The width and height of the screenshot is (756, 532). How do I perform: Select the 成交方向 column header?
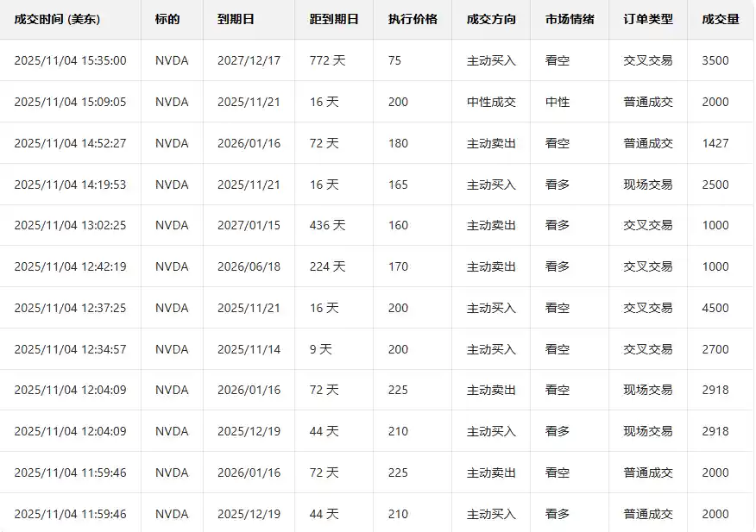[491, 19]
